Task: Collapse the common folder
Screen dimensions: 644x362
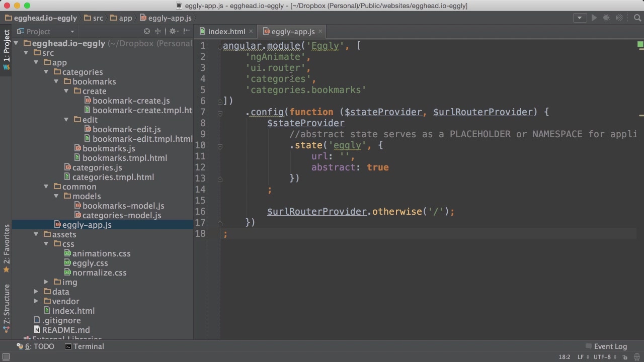Action: 46,187
